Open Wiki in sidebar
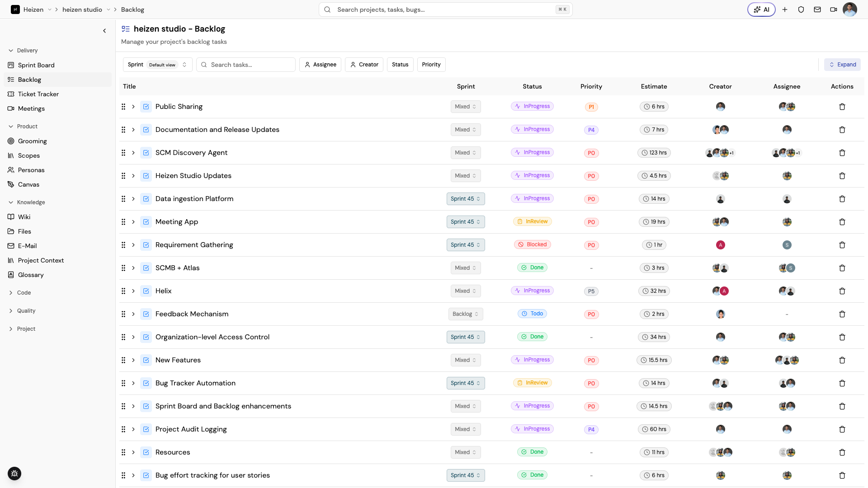 (x=57, y=217)
